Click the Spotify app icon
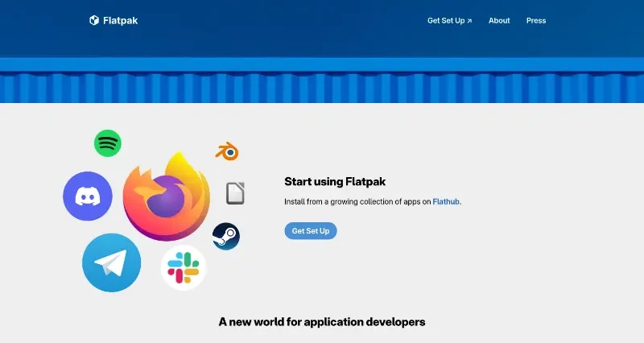The width and height of the screenshot is (644, 343). 108,143
